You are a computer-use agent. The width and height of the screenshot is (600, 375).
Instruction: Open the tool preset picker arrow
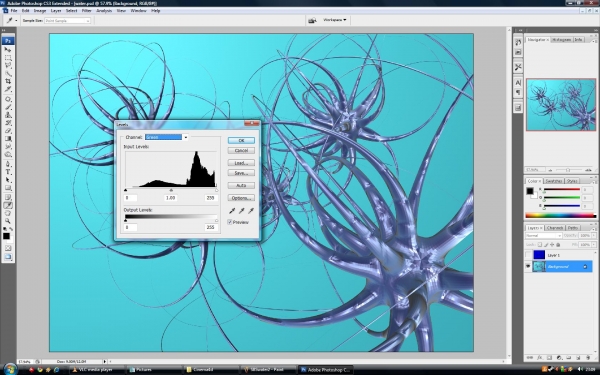pyautogui.click(x=16, y=21)
